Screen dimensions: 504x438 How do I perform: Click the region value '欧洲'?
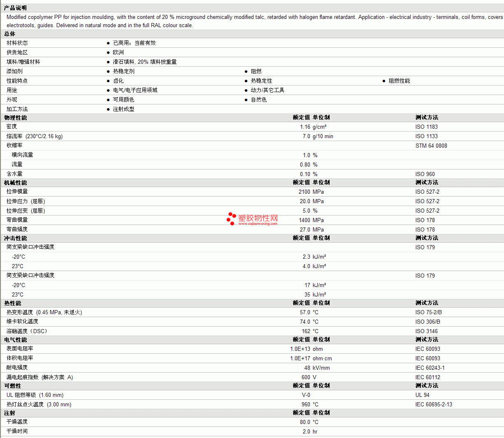point(118,52)
